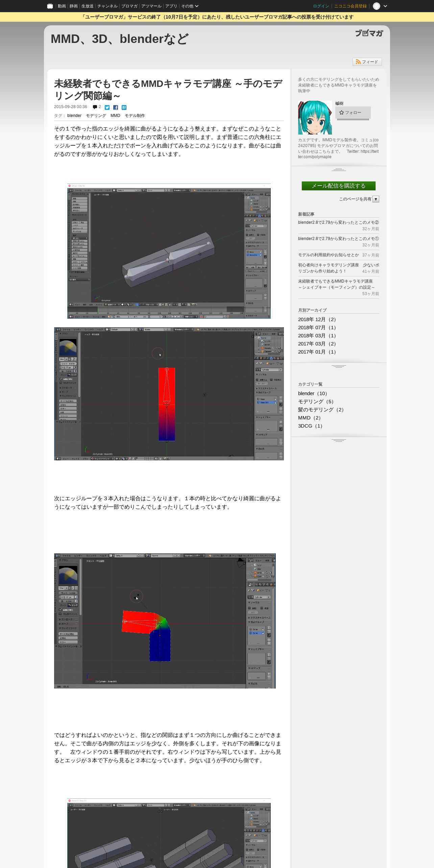Select the モデリング tag under the title

[x=96, y=116]
